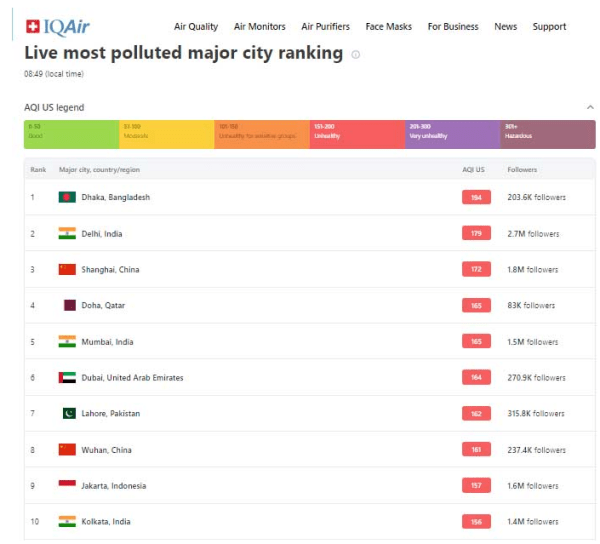Image resolution: width=600 pixels, height=544 pixels.
Task: Click the '2.7M followers' text
Action: pos(533,234)
